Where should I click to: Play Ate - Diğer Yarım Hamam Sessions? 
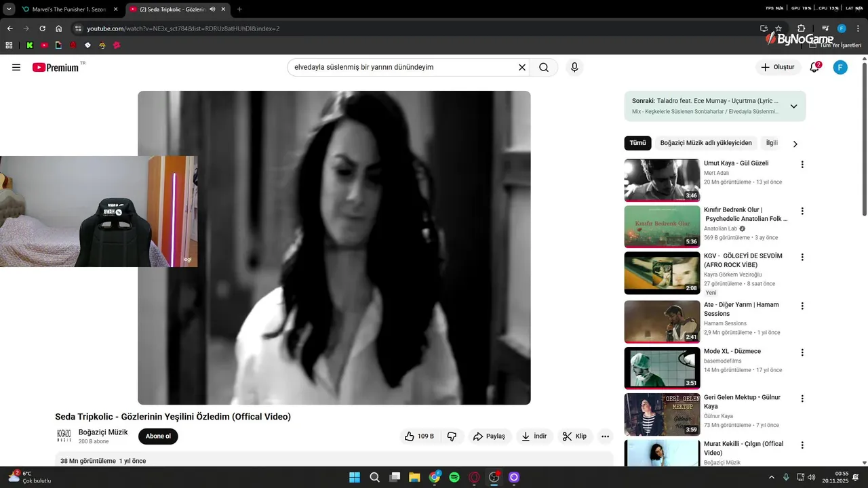741,309
